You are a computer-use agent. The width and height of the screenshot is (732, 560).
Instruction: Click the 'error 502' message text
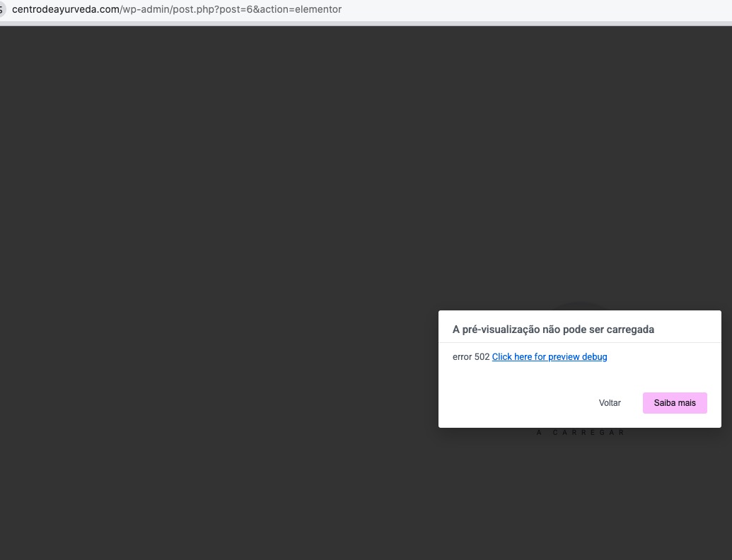471,357
